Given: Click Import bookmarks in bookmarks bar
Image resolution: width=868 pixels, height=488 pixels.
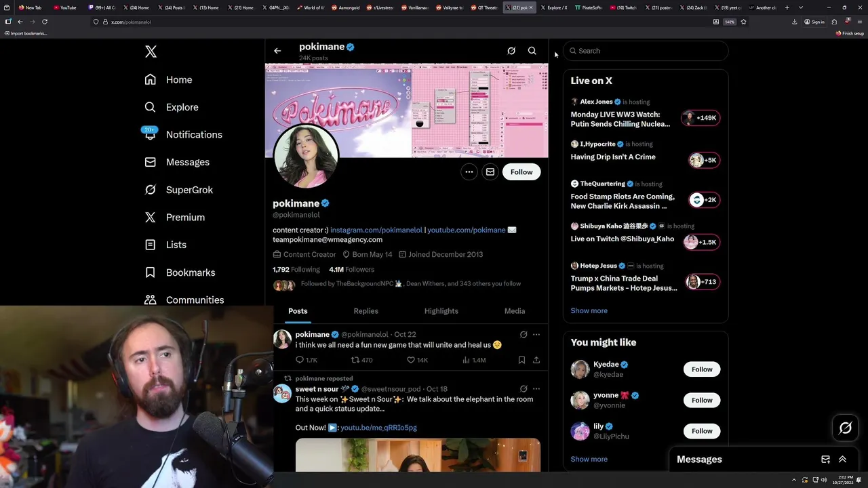Looking at the screenshot, I should pos(25,33).
